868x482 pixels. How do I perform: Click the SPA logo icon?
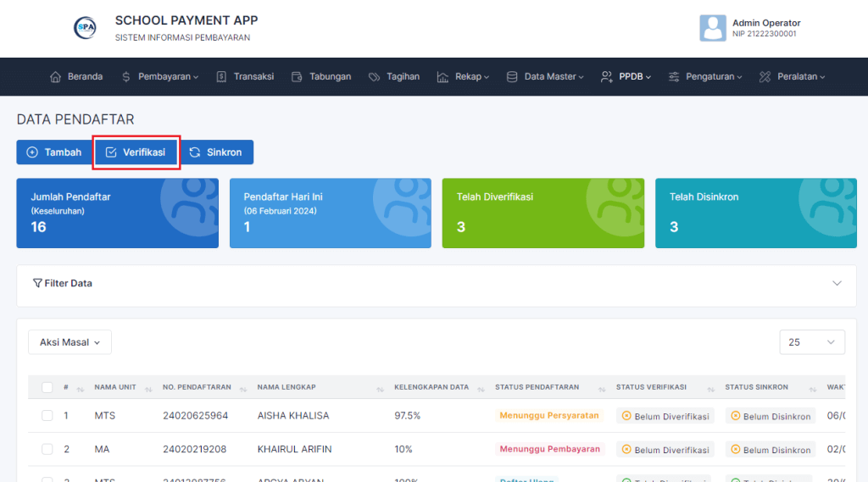[85, 27]
